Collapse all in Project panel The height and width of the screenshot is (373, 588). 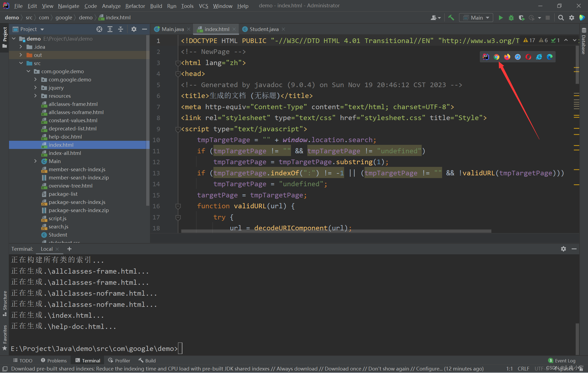click(121, 29)
